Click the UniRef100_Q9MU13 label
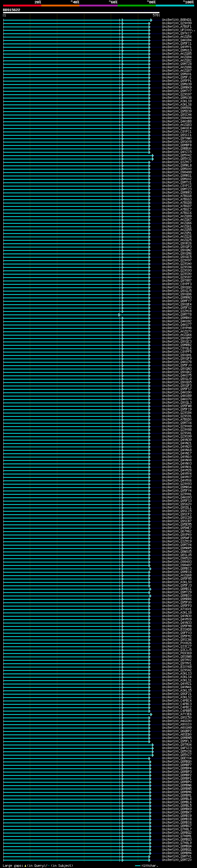Image resolution: width=197 pixels, height=868 pixels. [176, 50]
